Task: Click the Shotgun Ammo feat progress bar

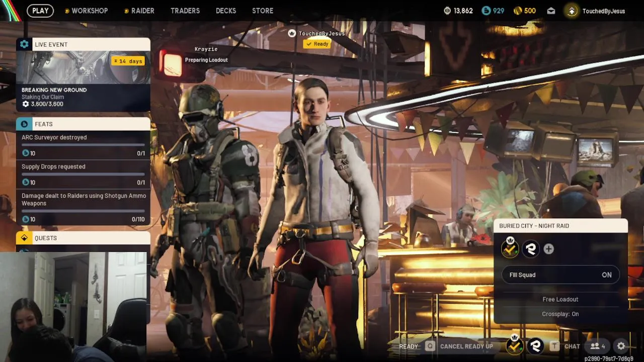Action: click(x=83, y=211)
